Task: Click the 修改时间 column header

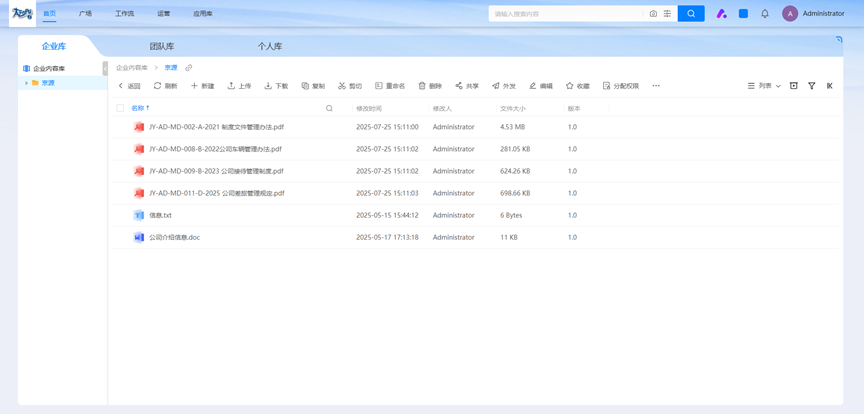Action: tap(369, 109)
